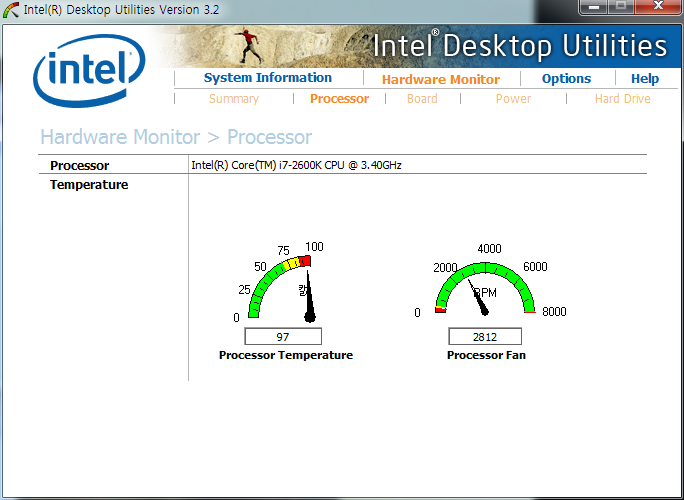Select the Hardware Monitor tab
The image size is (684, 500).
(x=441, y=79)
